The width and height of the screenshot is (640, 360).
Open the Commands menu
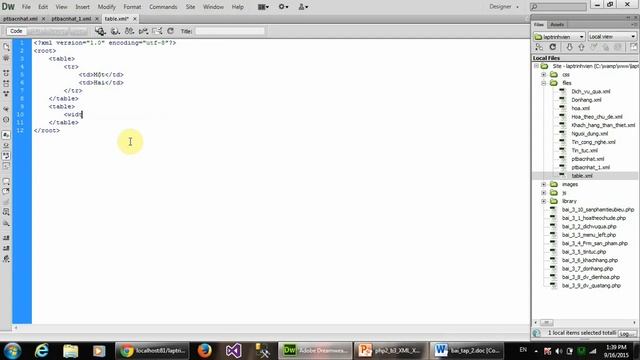163,7
